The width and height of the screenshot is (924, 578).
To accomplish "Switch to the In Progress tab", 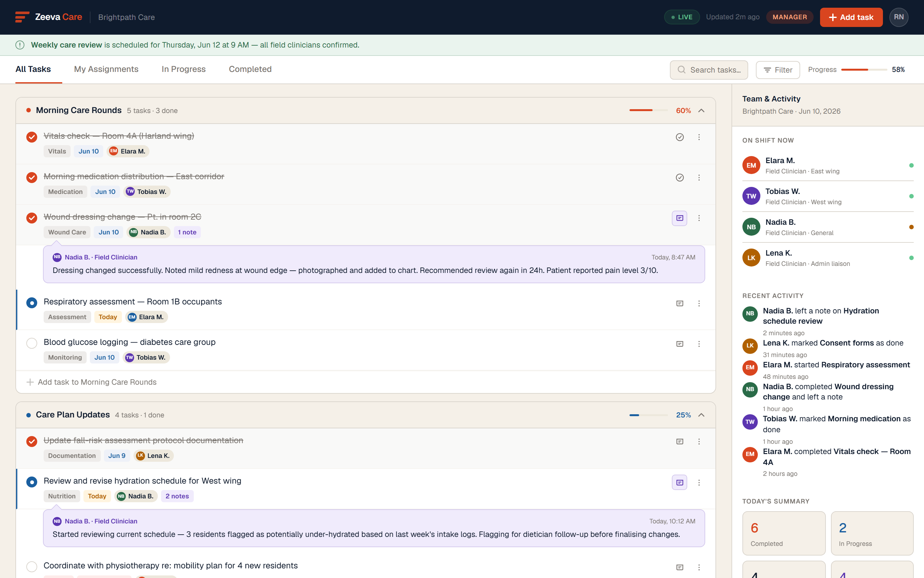I will (x=184, y=69).
